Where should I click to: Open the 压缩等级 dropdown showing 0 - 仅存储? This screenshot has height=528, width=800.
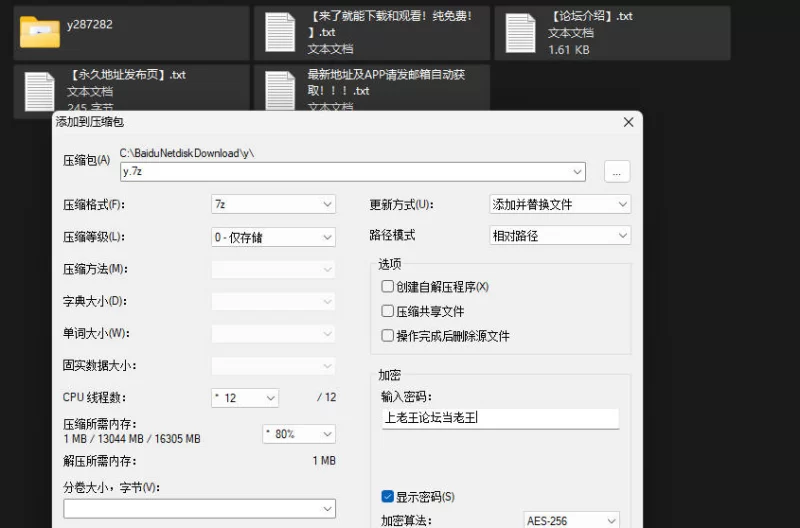tap(273, 237)
